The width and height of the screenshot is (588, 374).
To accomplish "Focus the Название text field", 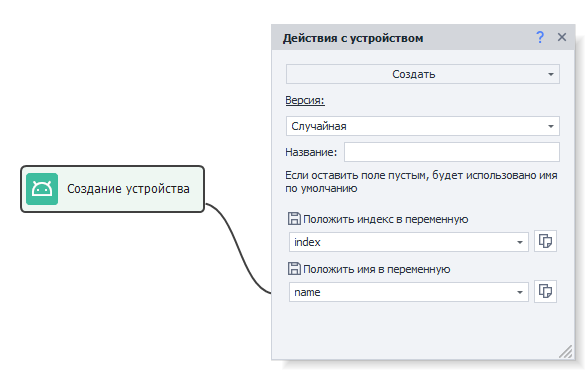I will 452,152.
